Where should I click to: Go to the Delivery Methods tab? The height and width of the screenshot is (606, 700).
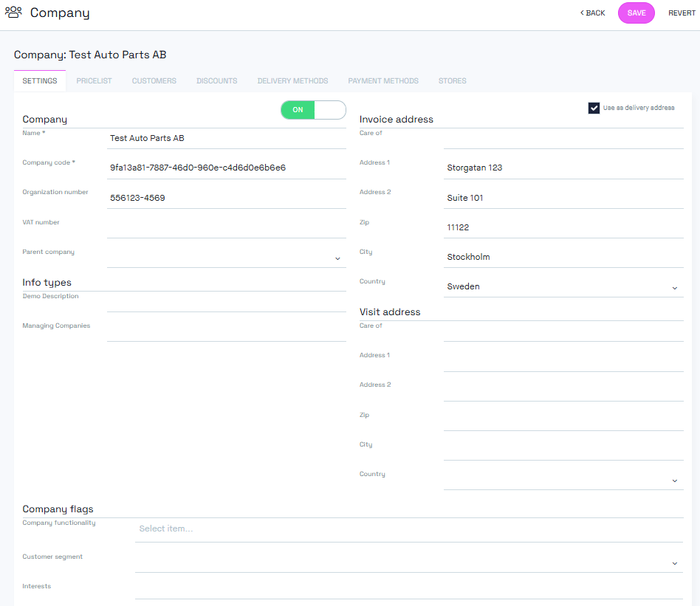click(292, 81)
